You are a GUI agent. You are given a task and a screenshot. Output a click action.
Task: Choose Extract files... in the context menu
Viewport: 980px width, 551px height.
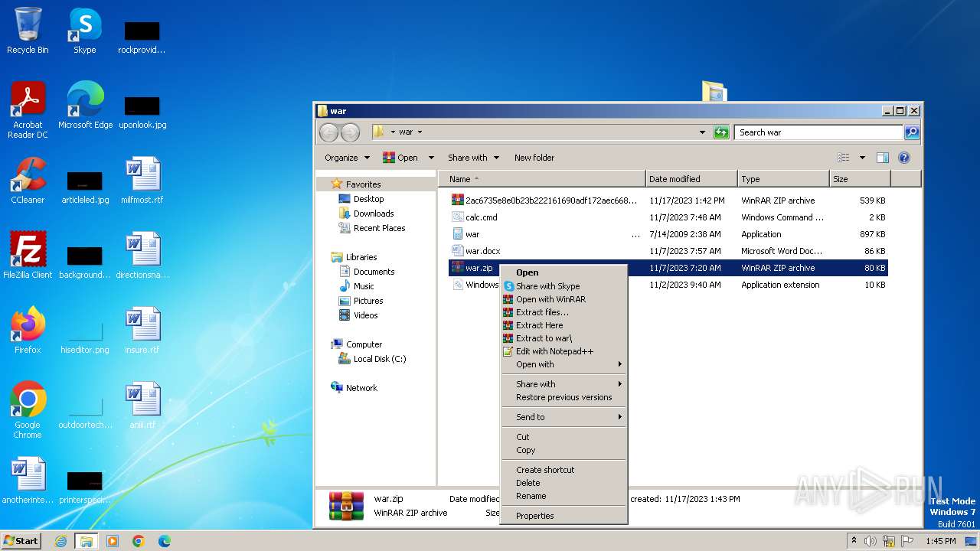[563, 312]
